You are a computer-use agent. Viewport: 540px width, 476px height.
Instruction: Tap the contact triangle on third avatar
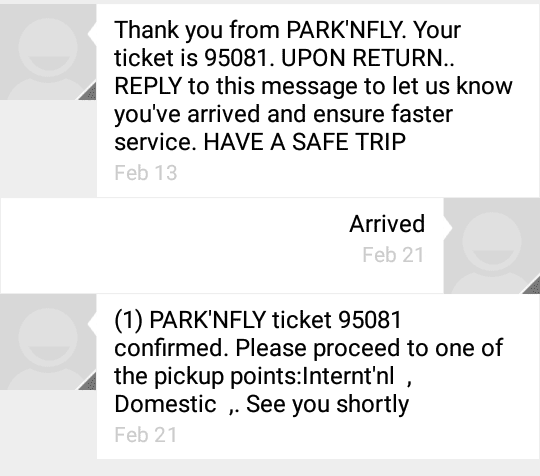click(87, 381)
